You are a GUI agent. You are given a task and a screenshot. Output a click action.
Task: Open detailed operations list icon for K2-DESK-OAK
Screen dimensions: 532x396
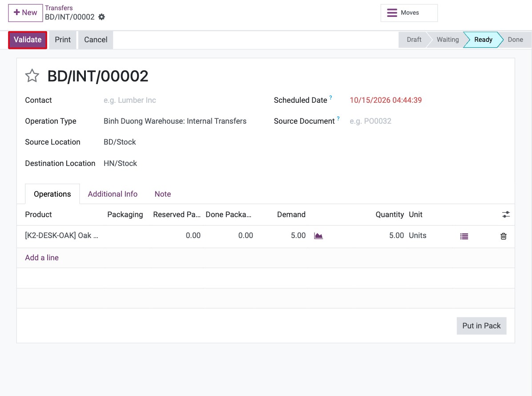[x=464, y=236]
